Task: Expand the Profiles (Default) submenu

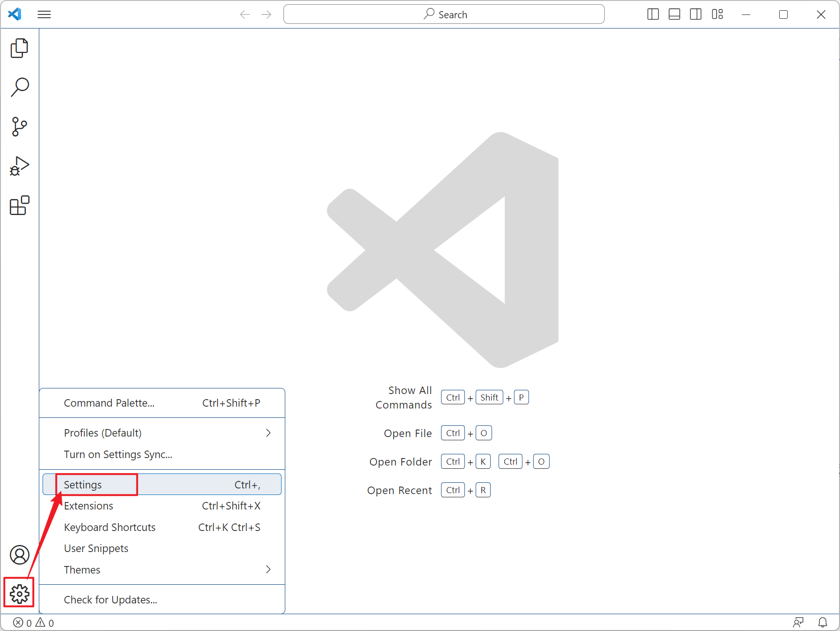Action: click(x=162, y=433)
